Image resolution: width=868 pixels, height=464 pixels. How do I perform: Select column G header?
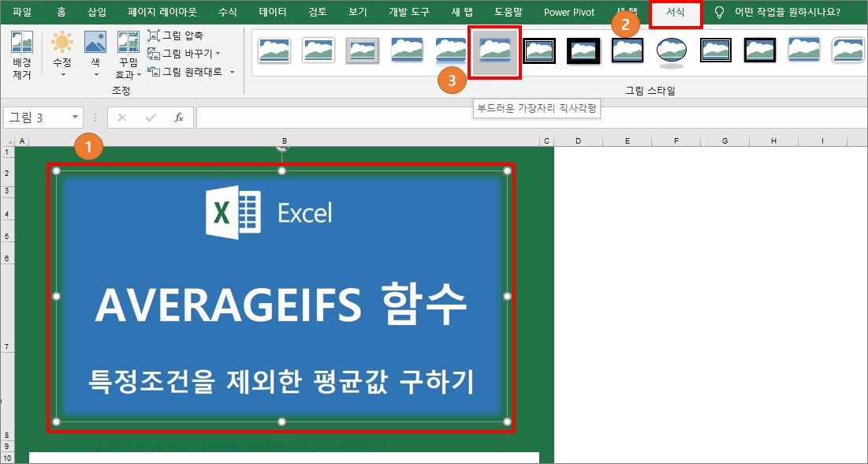tap(725, 141)
